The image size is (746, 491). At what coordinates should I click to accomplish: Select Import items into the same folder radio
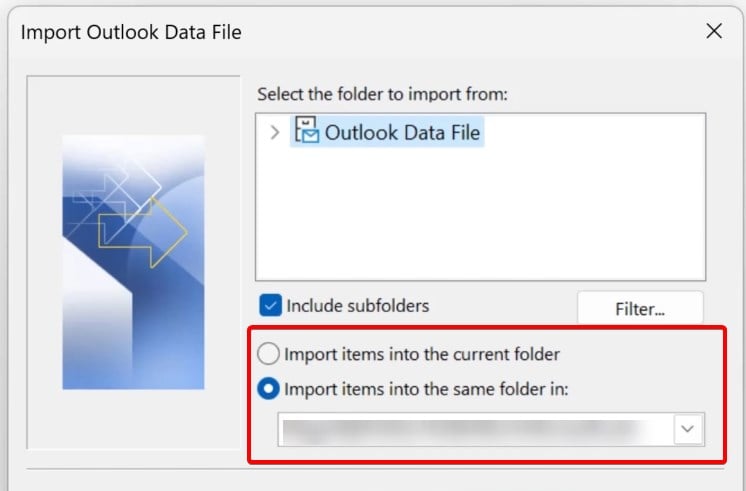point(269,390)
